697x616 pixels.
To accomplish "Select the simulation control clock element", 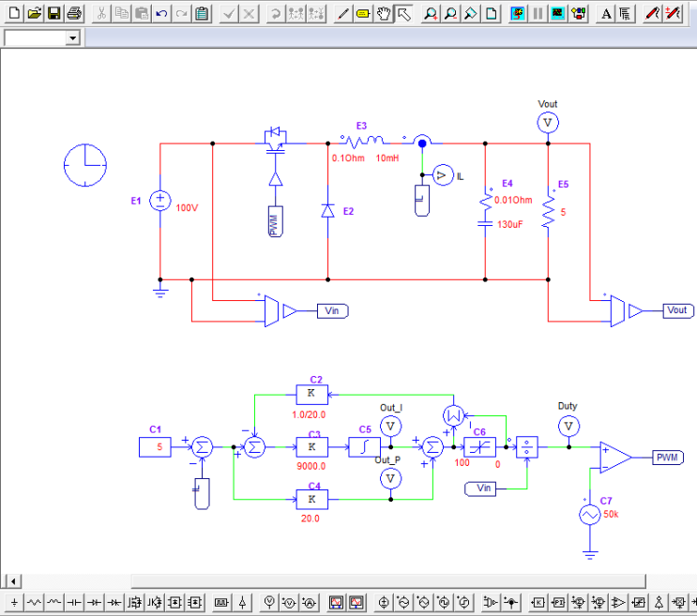I will tap(85, 165).
